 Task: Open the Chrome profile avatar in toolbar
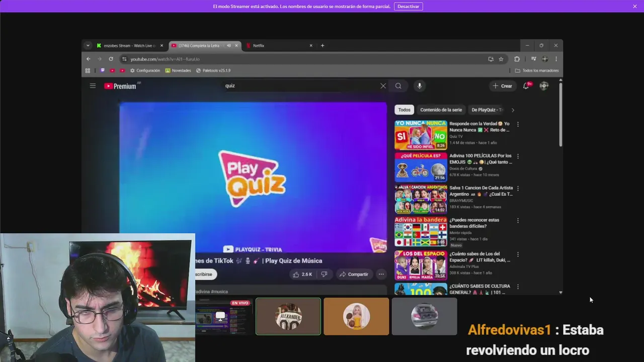pyautogui.click(x=545, y=59)
